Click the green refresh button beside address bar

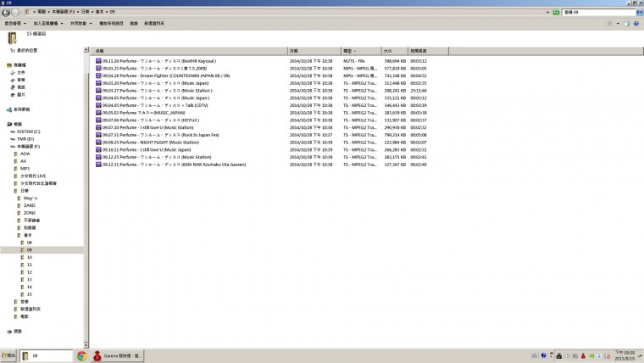(x=556, y=13)
